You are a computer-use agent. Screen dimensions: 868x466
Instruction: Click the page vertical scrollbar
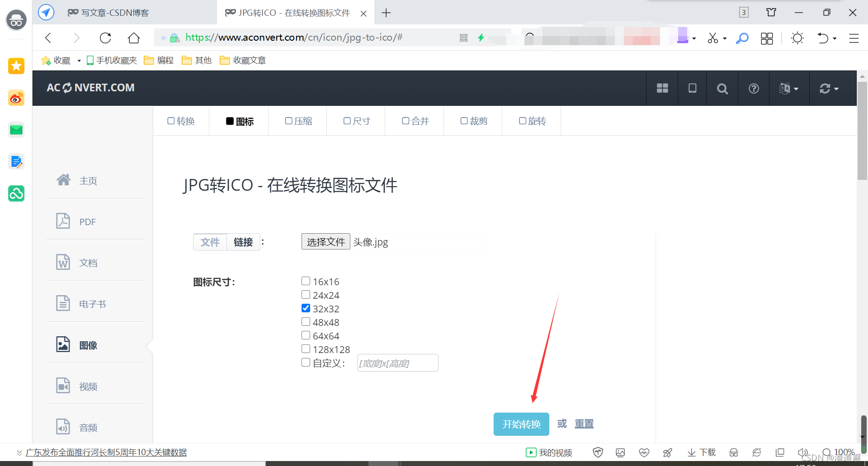[x=862, y=131]
